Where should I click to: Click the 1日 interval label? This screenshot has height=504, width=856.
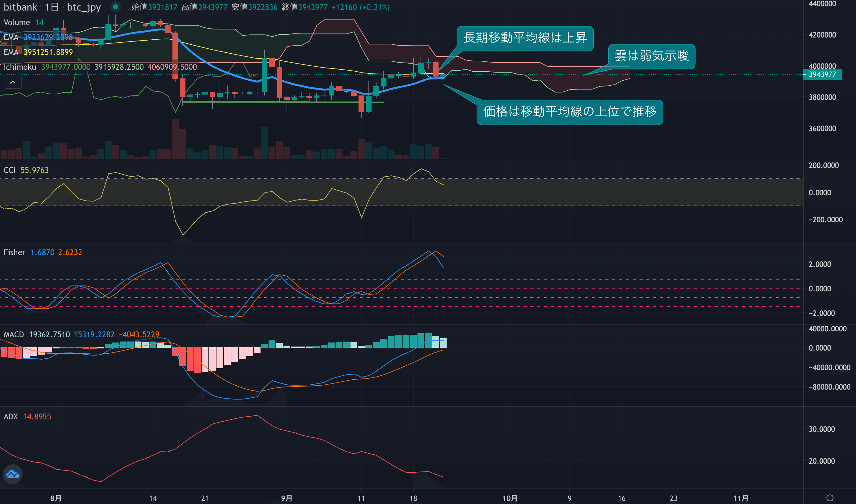[x=52, y=7]
